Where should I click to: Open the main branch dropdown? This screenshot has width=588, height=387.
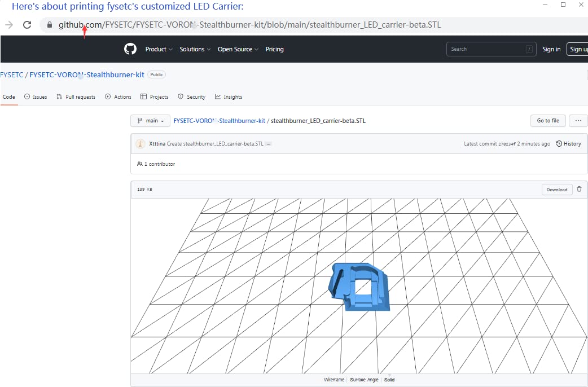pos(150,121)
